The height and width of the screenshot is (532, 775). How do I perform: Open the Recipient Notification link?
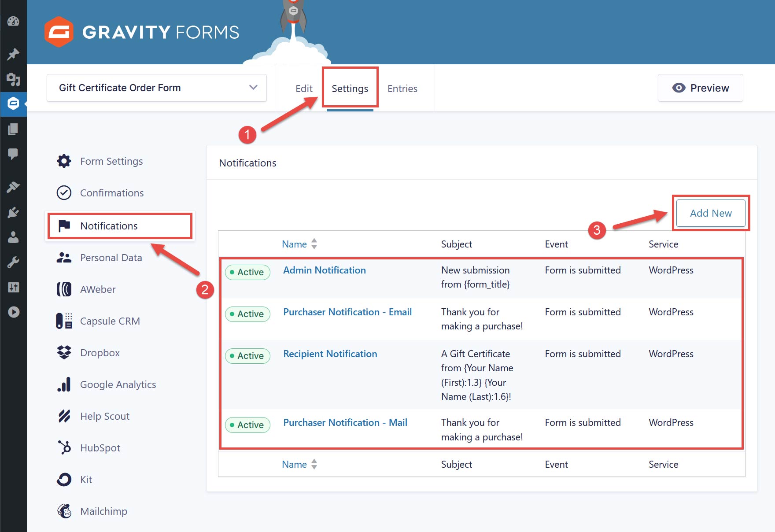point(330,354)
